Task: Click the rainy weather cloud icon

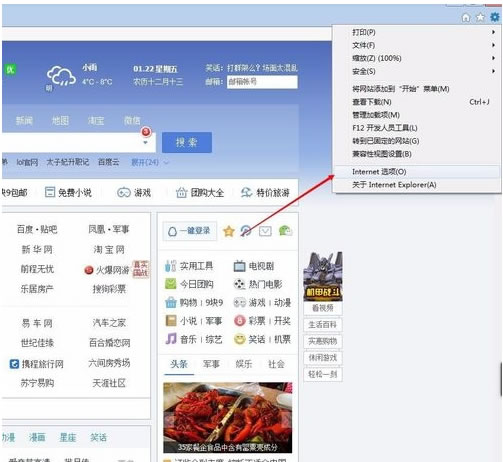Action: point(61,76)
